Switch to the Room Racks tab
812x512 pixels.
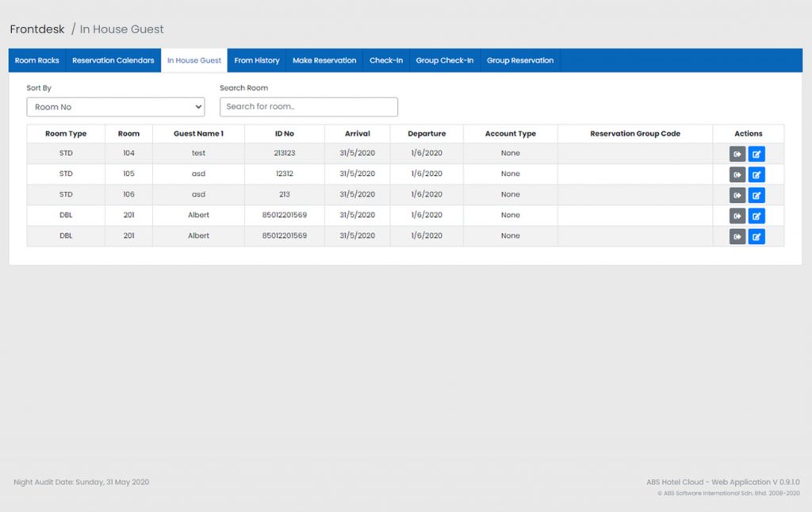tap(37, 60)
